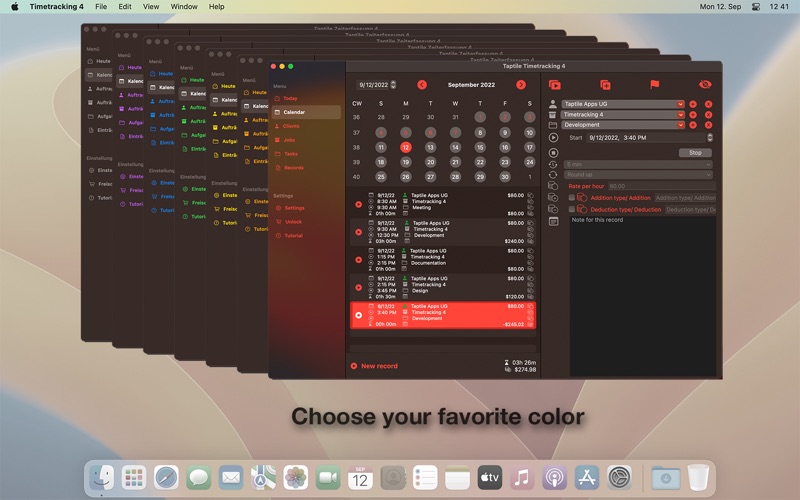Open the View menu
The width and height of the screenshot is (800, 500).
pos(151,7)
